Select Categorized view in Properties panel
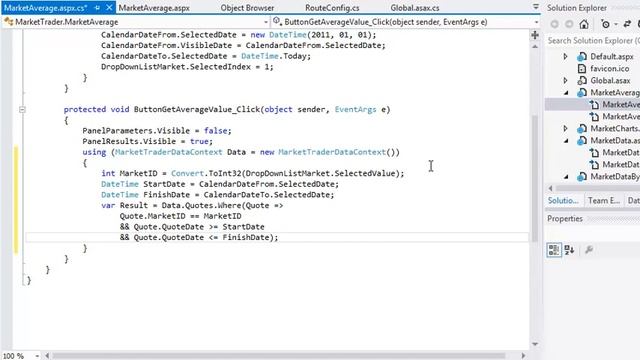Screen dimensions: 640x360 coord(554,250)
